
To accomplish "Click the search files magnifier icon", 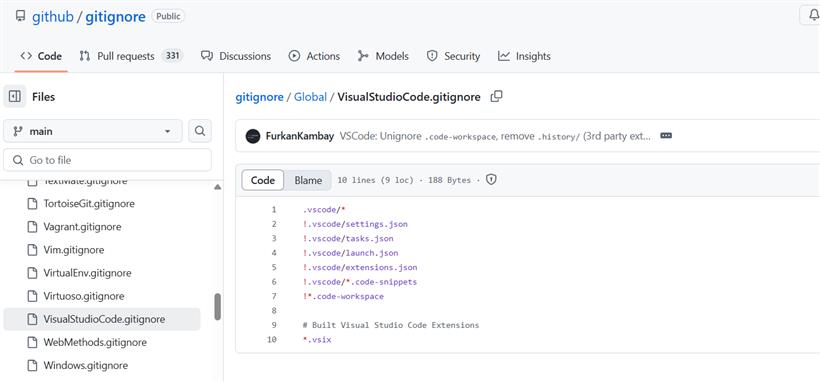I will click(x=199, y=131).
